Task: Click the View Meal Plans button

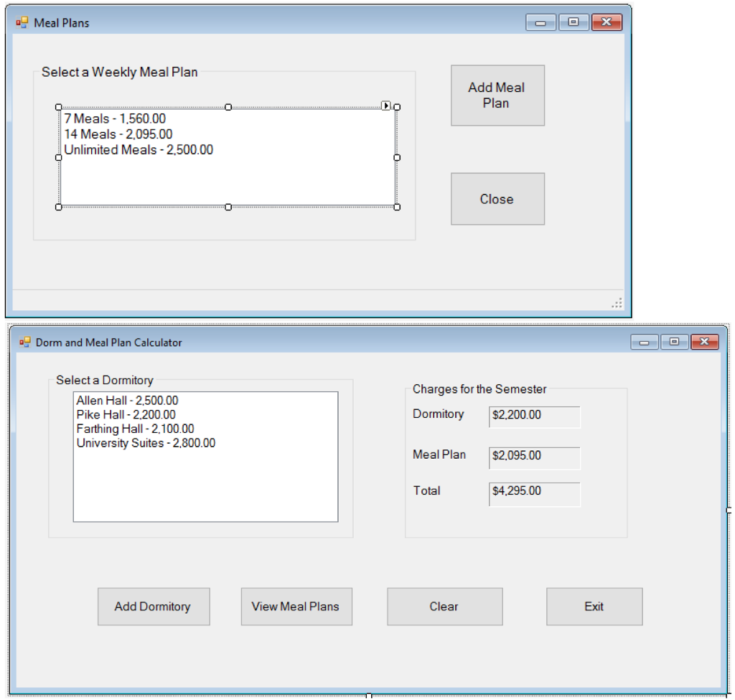Action: (296, 606)
